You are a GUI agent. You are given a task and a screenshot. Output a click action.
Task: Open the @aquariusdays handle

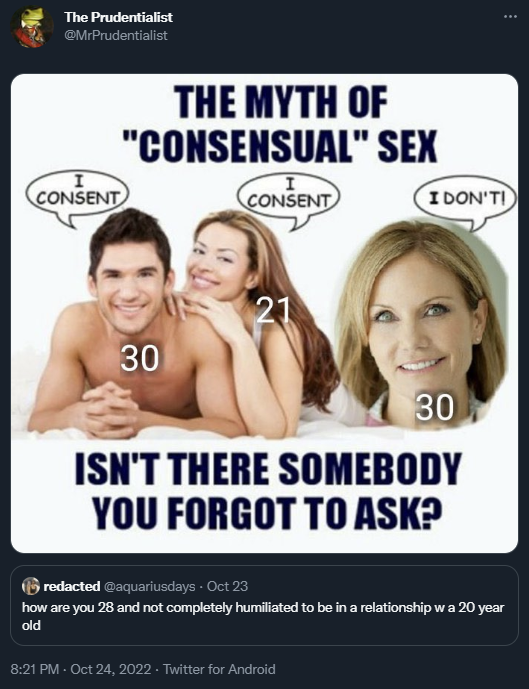pos(149,586)
